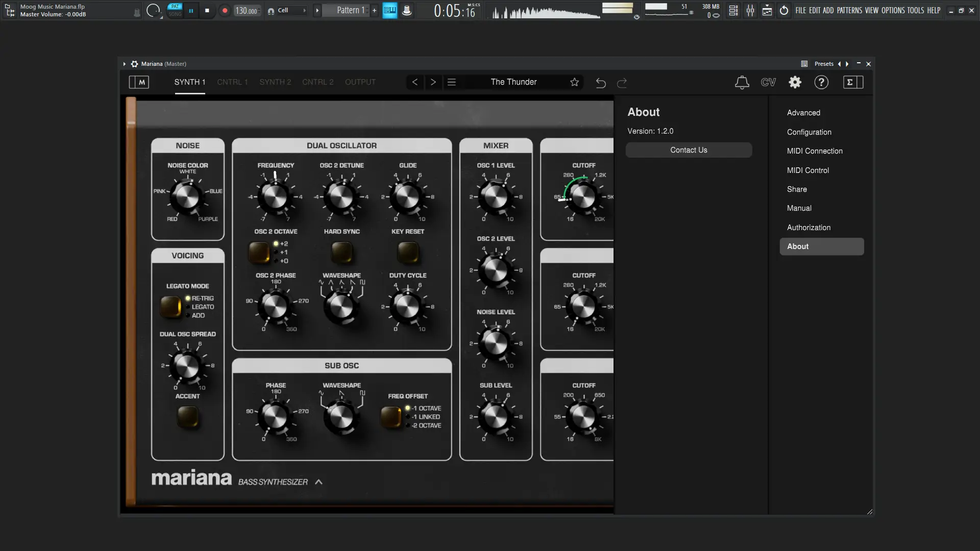
Task: Open the CV settings icon
Action: coord(768,82)
